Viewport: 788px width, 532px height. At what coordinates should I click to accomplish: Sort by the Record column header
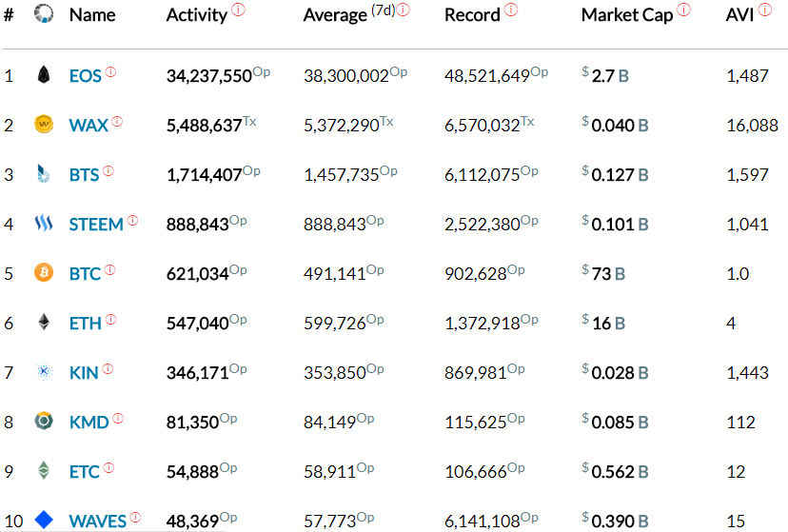coord(472,15)
